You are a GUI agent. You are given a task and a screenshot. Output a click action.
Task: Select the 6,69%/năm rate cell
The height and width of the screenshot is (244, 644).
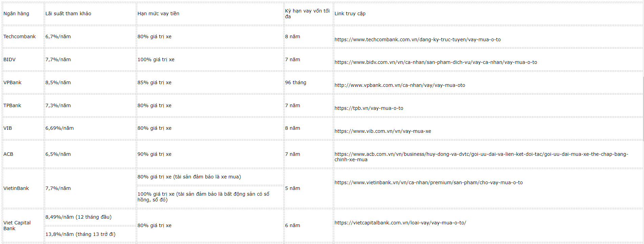(60, 128)
